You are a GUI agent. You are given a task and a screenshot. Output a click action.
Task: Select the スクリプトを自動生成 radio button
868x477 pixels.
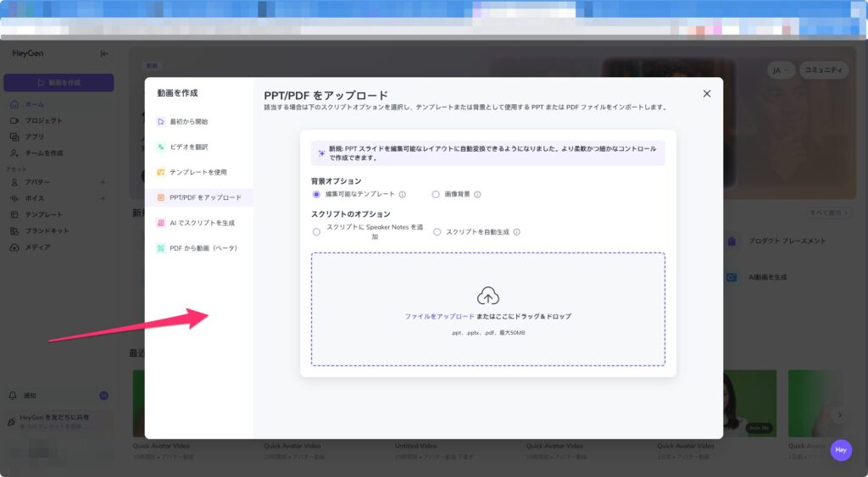point(437,232)
